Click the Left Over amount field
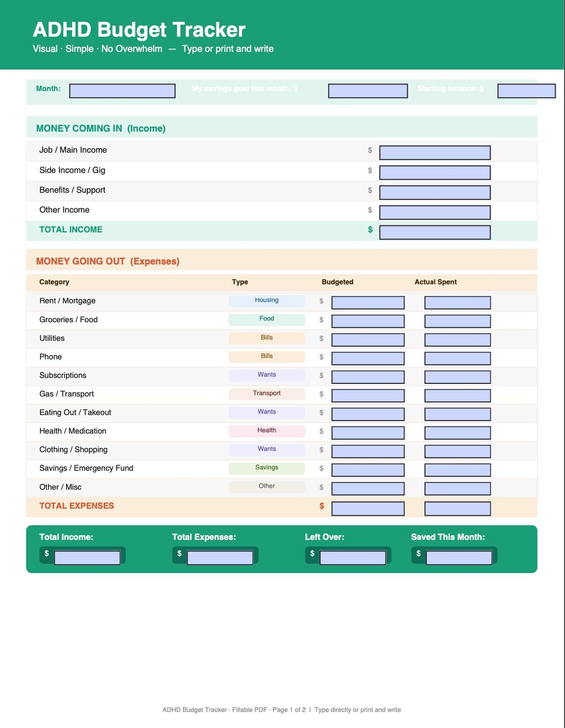Viewport: 565px width, 728px height. tap(353, 558)
